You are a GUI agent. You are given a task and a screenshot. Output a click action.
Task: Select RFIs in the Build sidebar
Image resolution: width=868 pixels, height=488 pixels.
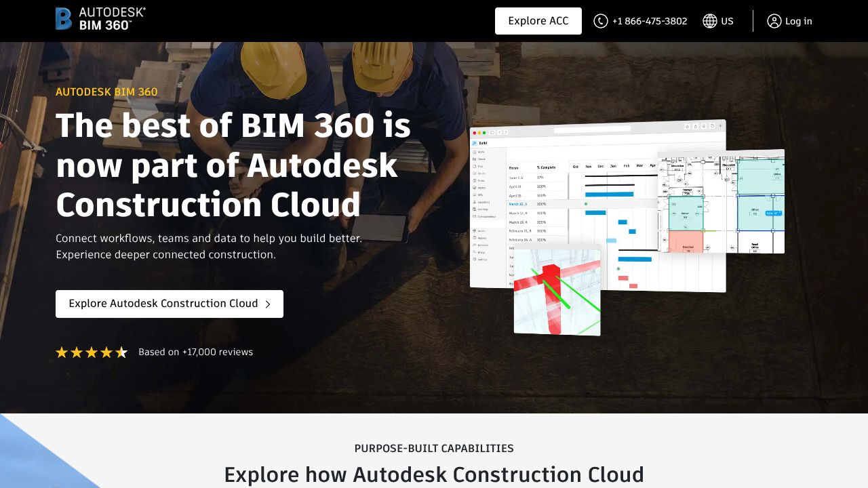coord(481,195)
